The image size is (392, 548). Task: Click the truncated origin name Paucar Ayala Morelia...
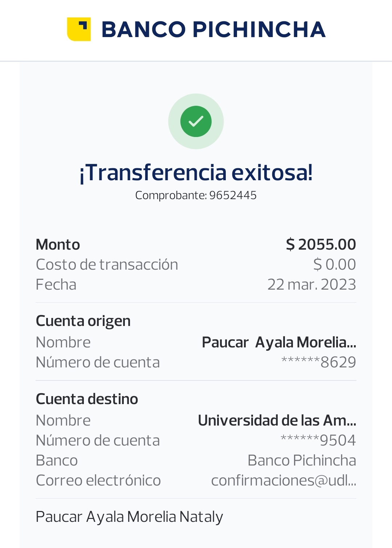point(279,342)
